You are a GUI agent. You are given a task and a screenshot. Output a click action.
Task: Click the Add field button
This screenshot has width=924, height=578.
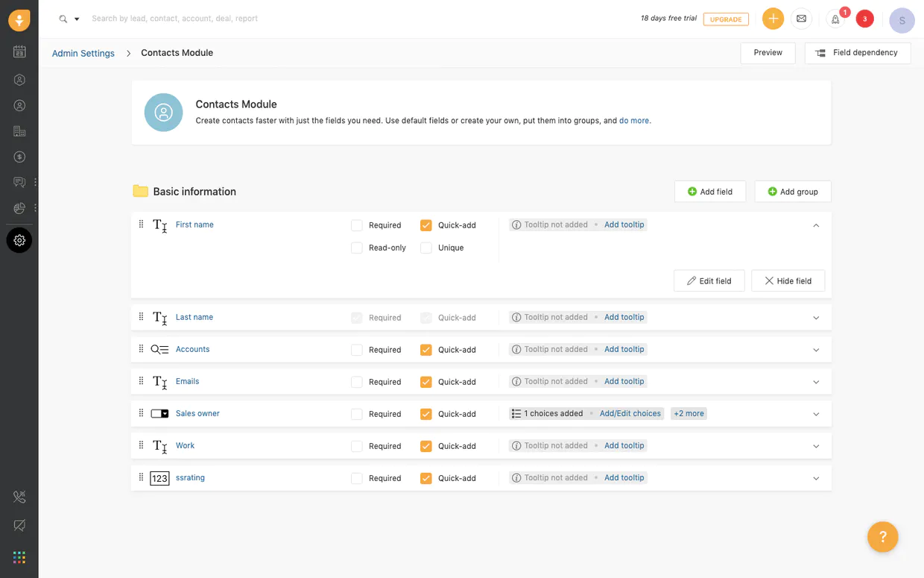(x=710, y=192)
